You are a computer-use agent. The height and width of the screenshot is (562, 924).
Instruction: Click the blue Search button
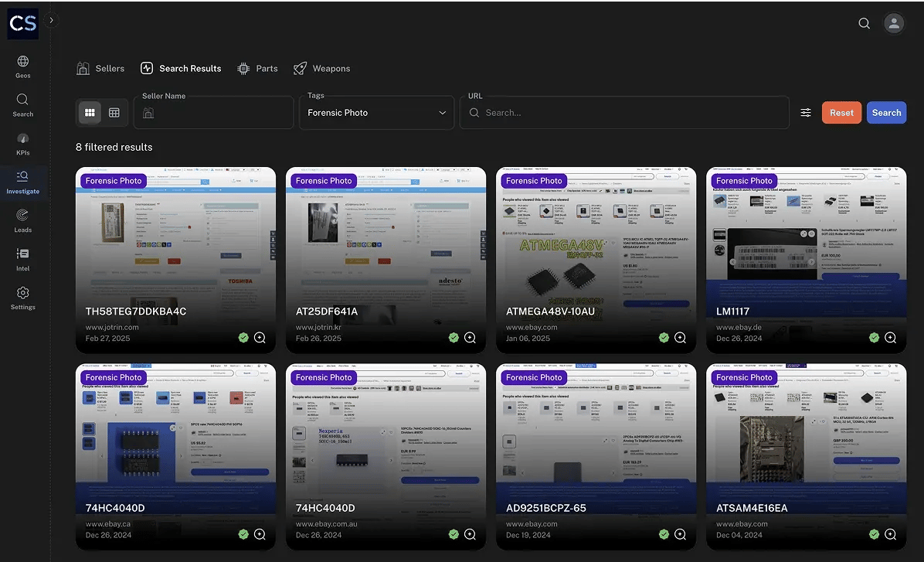[x=886, y=113]
